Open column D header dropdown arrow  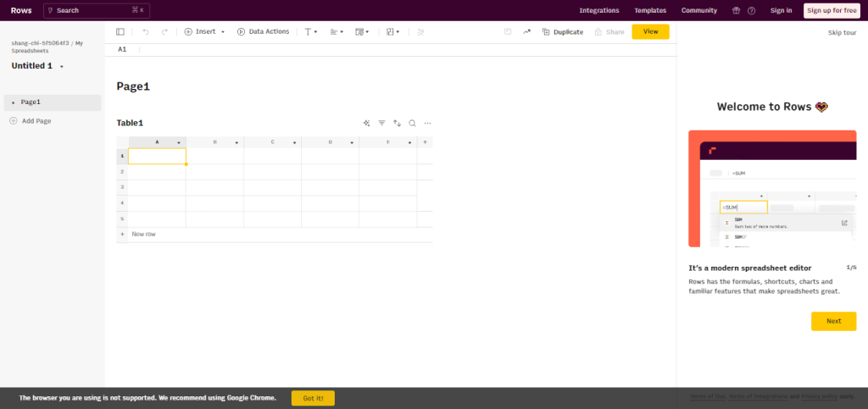click(352, 142)
